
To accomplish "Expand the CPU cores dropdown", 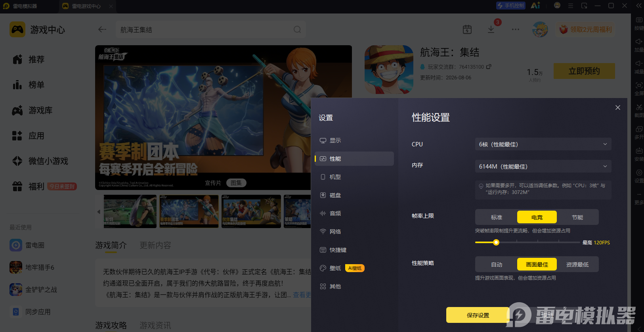I will pos(543,144).
